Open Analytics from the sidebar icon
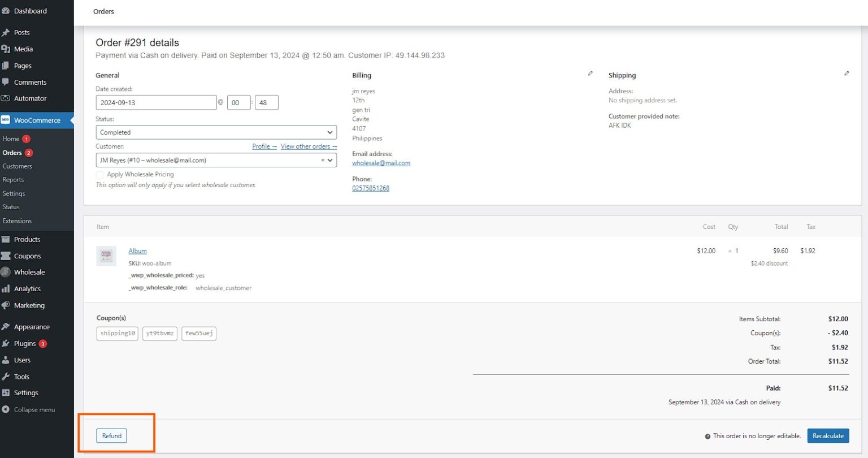868x458 pixels. pos(8,288)
